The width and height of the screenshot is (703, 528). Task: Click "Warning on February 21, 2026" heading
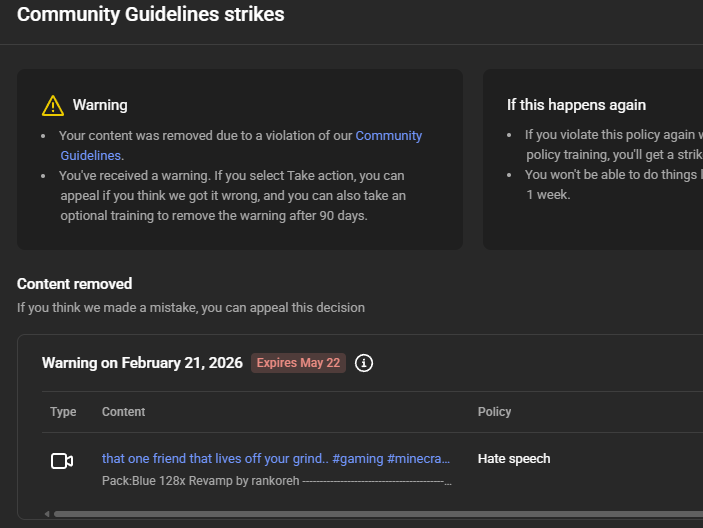142,363
